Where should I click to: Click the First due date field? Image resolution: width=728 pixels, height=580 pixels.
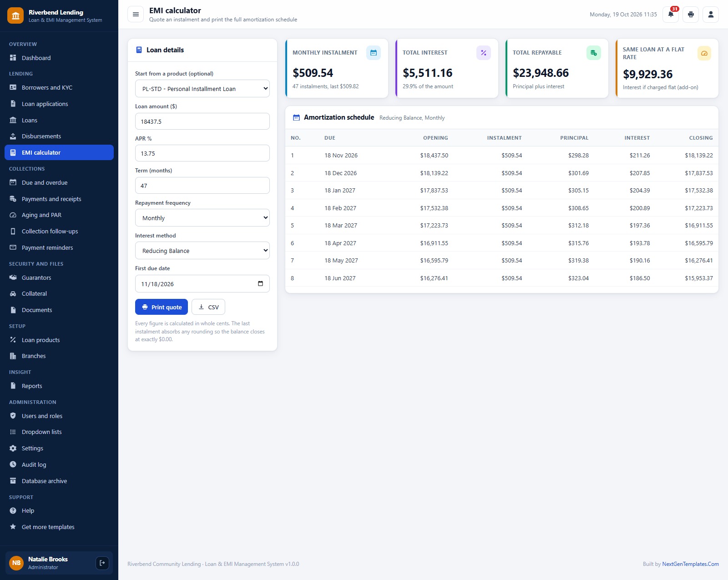click(202, 284)
